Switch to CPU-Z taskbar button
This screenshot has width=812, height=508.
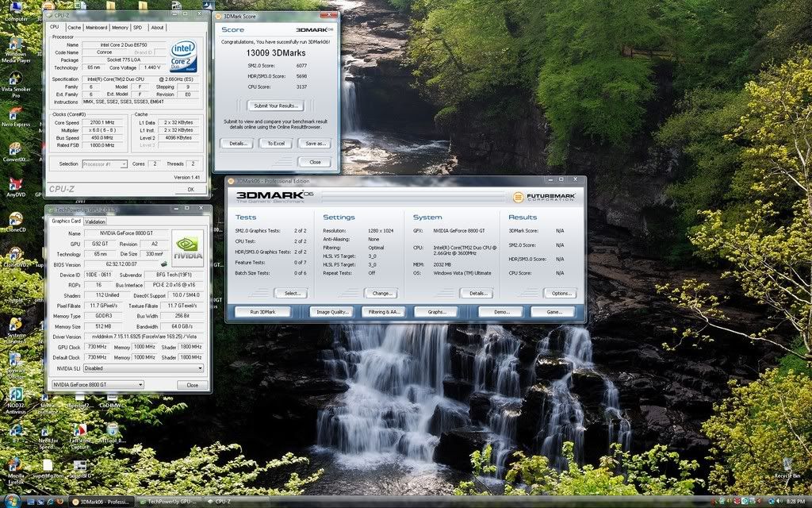pos(236,502)
